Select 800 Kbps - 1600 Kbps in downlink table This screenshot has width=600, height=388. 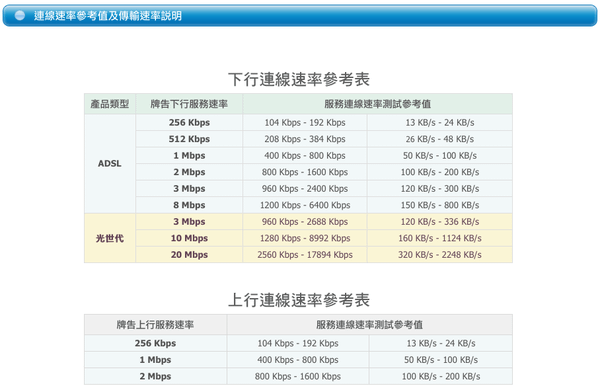click(305, 172)
